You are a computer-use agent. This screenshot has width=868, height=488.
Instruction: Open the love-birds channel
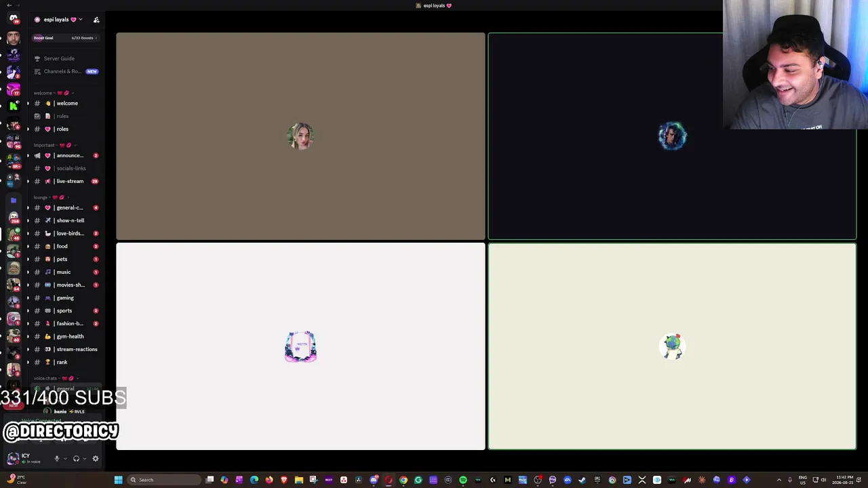click(x=65, y=233)
